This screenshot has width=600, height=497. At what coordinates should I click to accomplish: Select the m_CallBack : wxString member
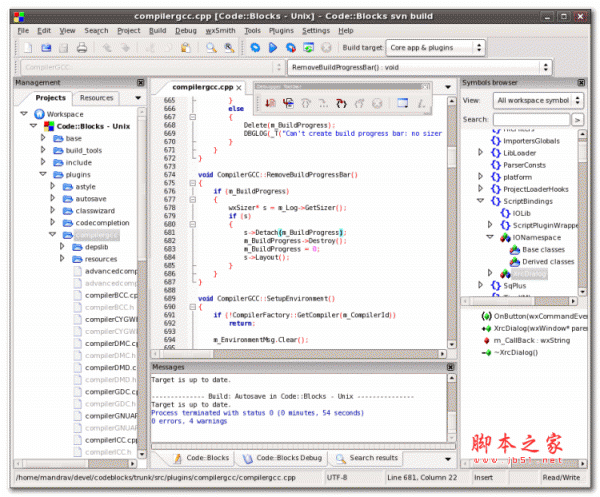point(531,340)
